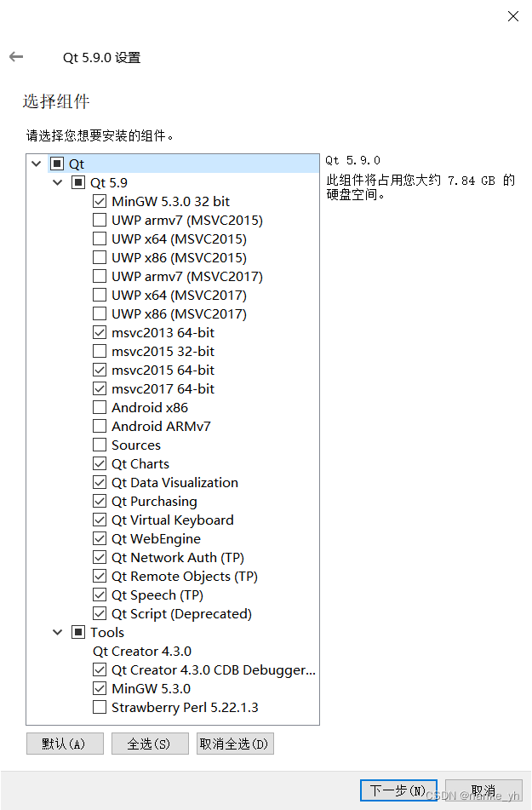Uncheck MinGW 5.3.0 under Tools
Image resolution: width=532 pixels, height=810 pixels.
[100, 688]
